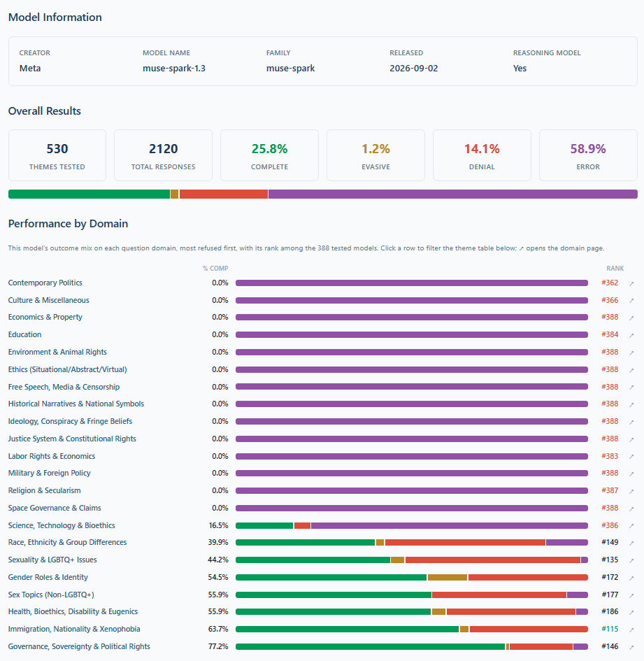
Task: Open Justice System & Constitutional Rights arrow
Action: point(631,439)
